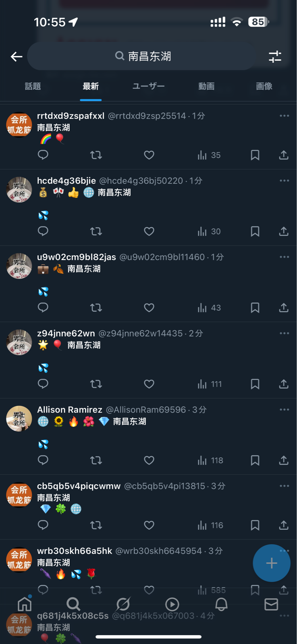297x644 pixels.
Task: View analytics of z94jnne62wn post showing 111
Action: coord(210,384)
